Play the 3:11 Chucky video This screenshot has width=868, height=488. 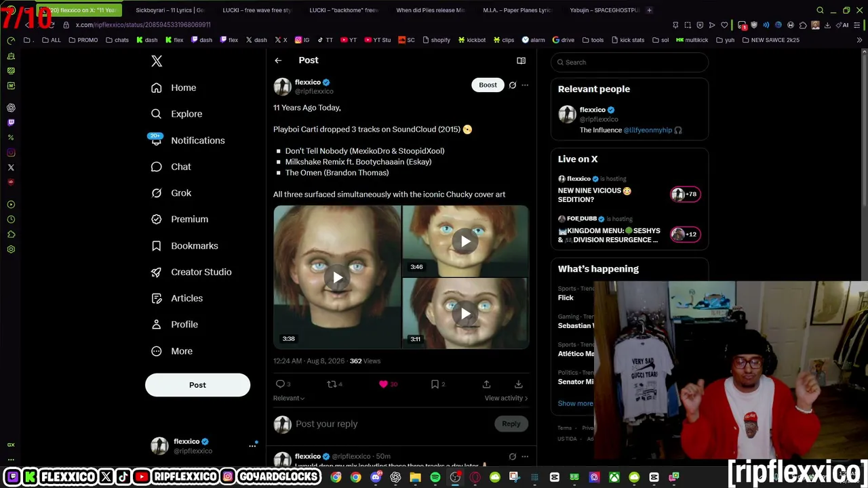pos(465,313)
